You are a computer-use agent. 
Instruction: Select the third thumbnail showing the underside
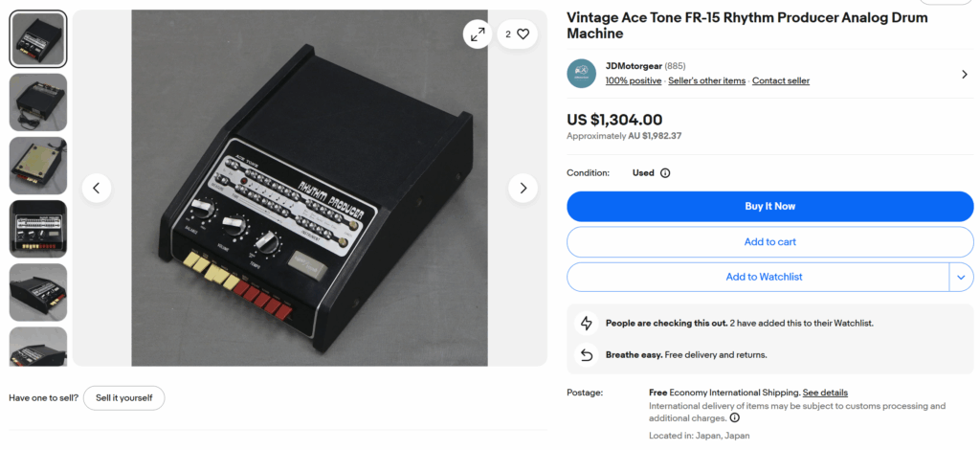click(38, 166)
